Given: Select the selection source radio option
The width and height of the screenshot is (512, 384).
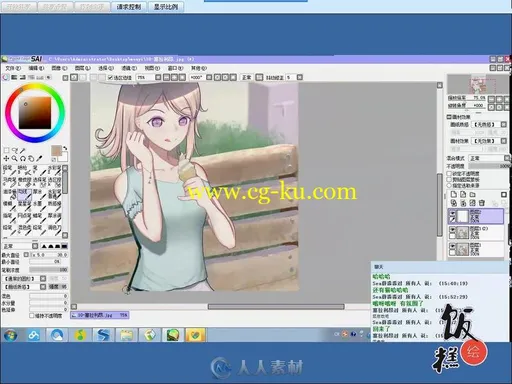Looking at the screenshot, I should (449, 185).
